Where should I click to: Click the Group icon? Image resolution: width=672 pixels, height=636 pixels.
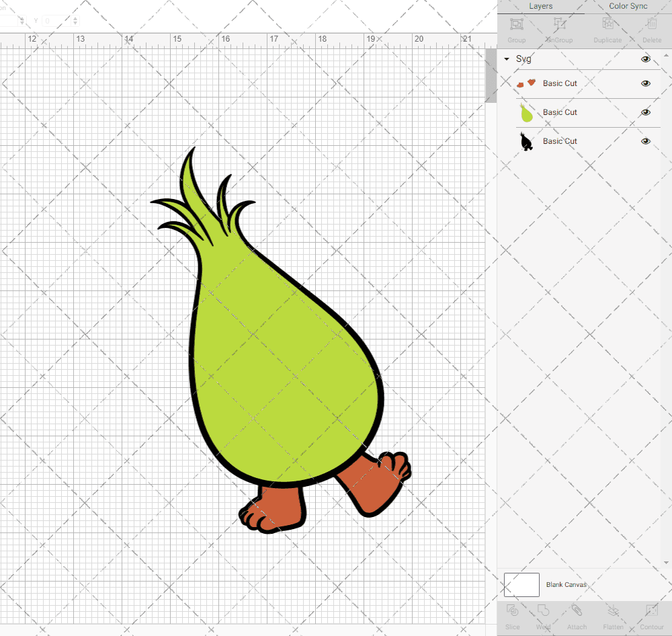[x=516, y=24]
